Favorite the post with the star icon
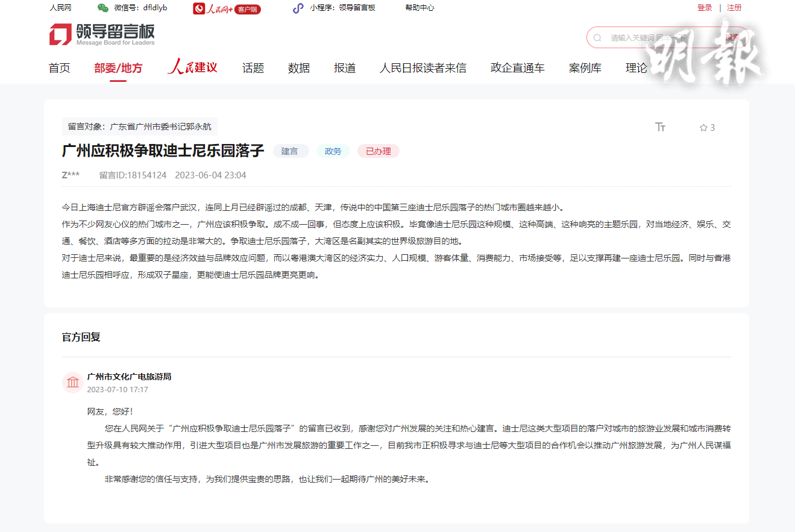Viewport: 795px width, 532px height. pyautogui.click(x=703, y=128)
